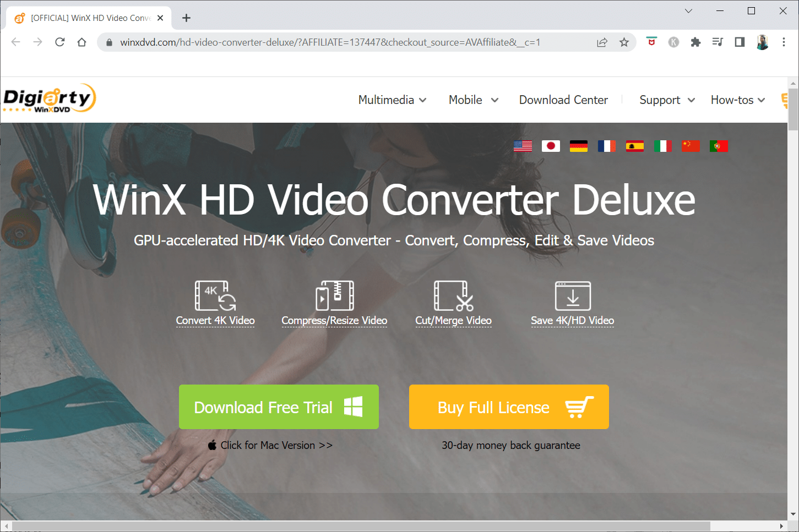
Task: Reload the current page
Action: point(60,42)
